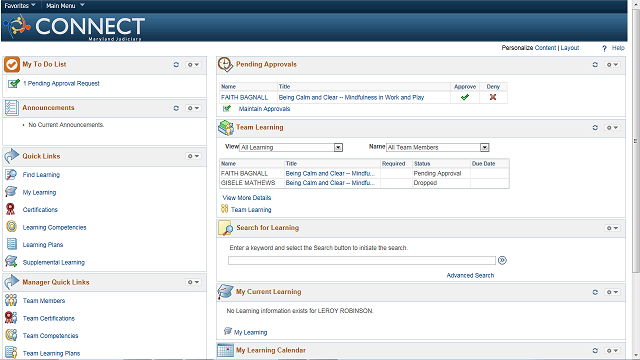Deny Faith Bagnall's request with red X
This screenshot has width=640, height=360.
coord(493,97)
